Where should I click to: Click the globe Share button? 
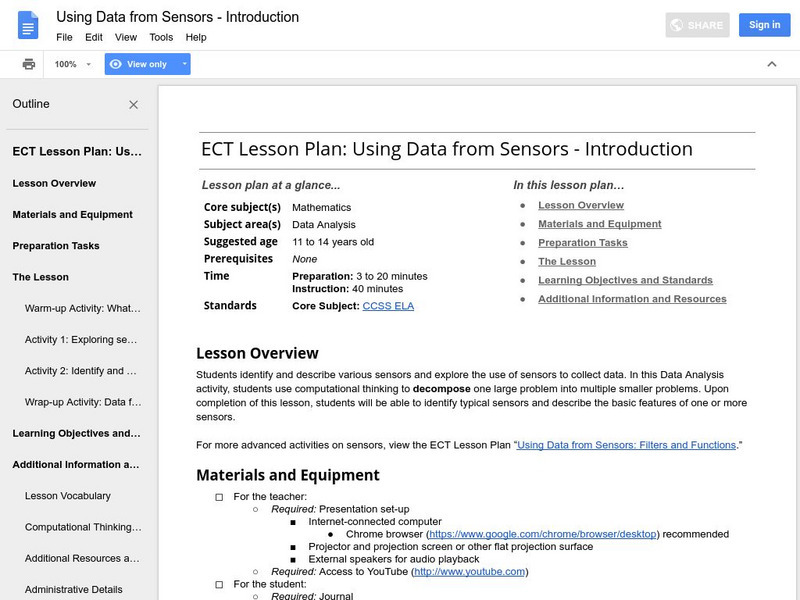click(697, 25)
